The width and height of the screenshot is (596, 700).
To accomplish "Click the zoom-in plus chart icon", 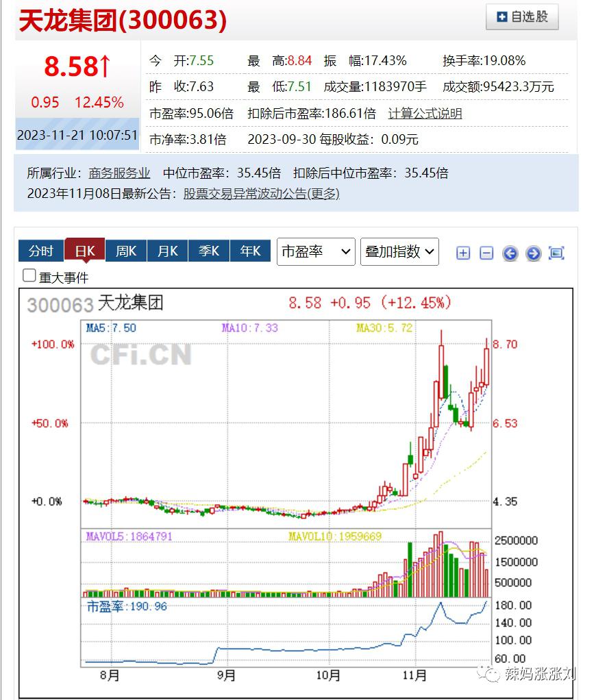I will (x=463, y=253).
